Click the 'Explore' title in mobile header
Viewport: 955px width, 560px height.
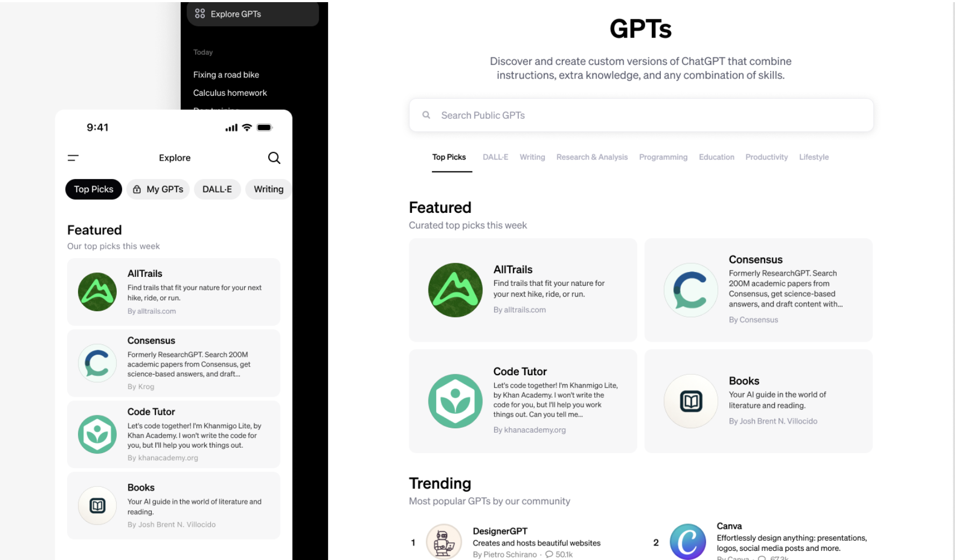[175, 157]
